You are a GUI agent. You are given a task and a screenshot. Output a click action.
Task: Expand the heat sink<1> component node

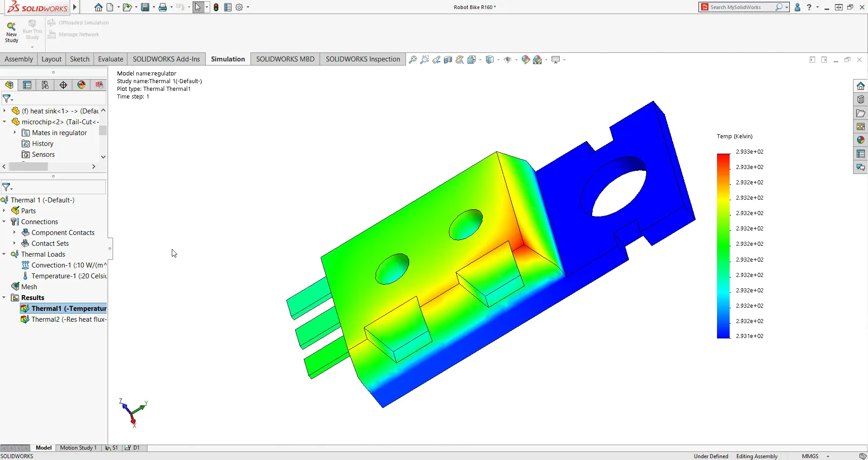(5, 111)
